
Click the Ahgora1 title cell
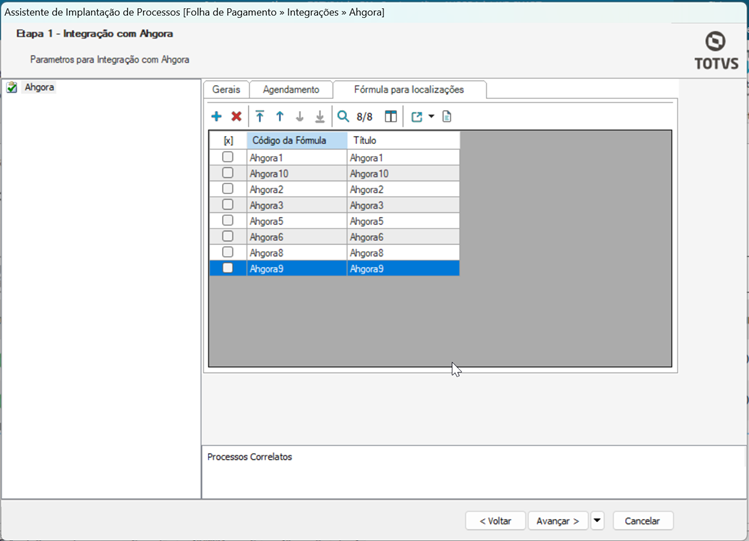404,158
